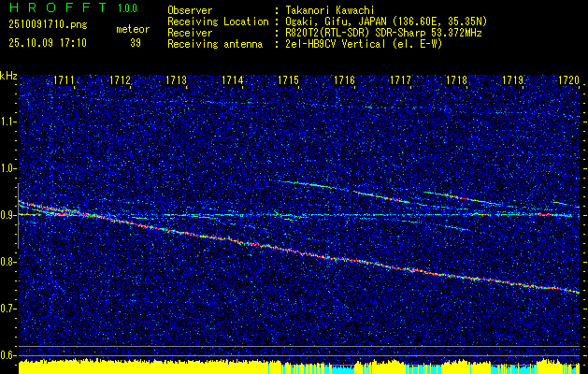Click the Receiving antenna label
Screen dimensions: 588x374
215,44
